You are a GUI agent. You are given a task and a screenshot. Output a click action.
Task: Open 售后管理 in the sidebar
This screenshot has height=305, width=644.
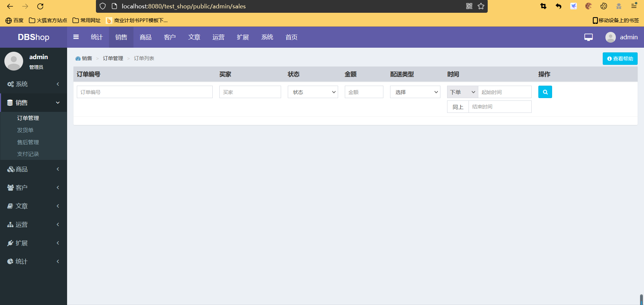28,142
